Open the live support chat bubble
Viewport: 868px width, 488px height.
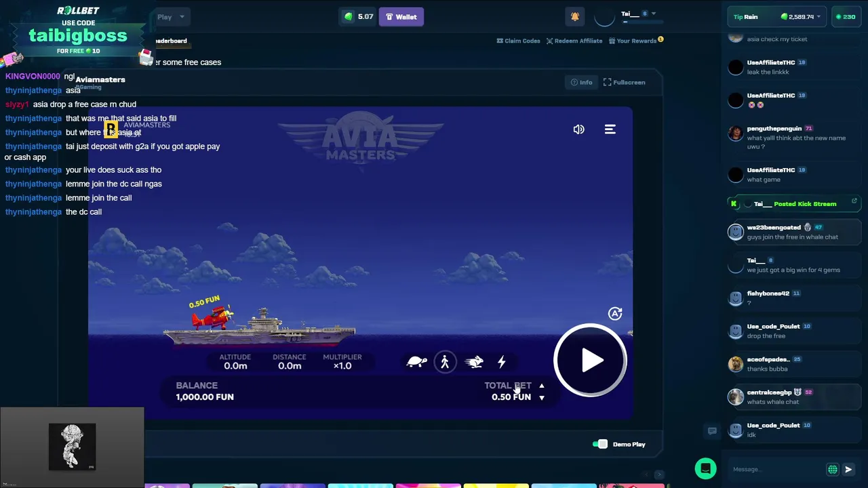click(705, 468)
